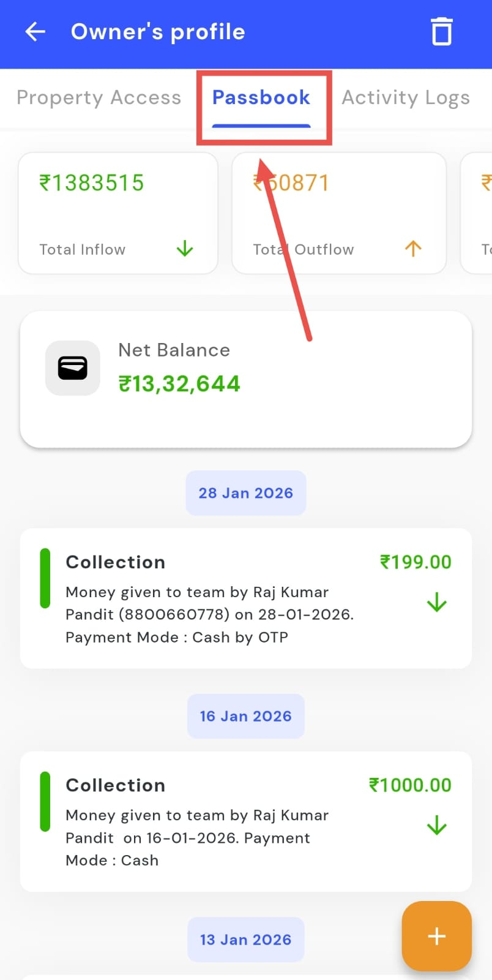Tap the 16 Jan 2026 date chip
The height and width of the screenshot is (980, 492).
click(245, 716)
